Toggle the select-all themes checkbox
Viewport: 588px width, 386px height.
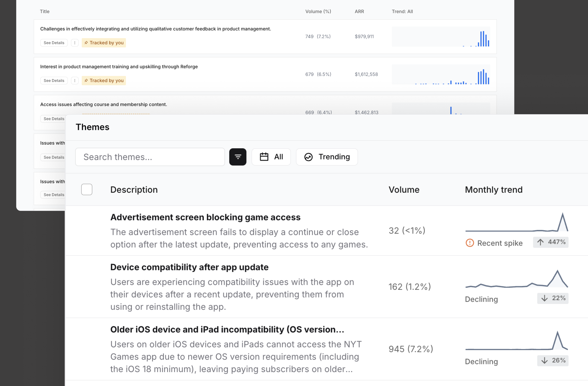[x=86, y=189]
